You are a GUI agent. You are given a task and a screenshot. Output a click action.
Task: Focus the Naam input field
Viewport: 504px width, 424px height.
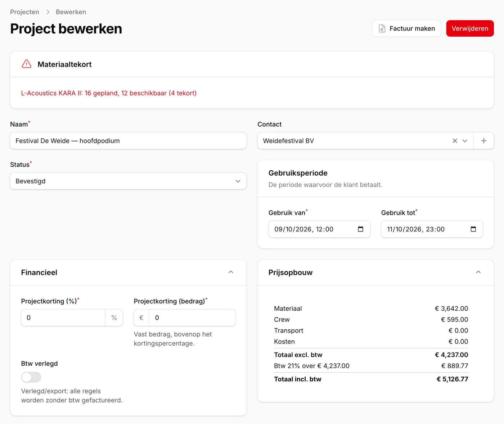tap(128, 141)
